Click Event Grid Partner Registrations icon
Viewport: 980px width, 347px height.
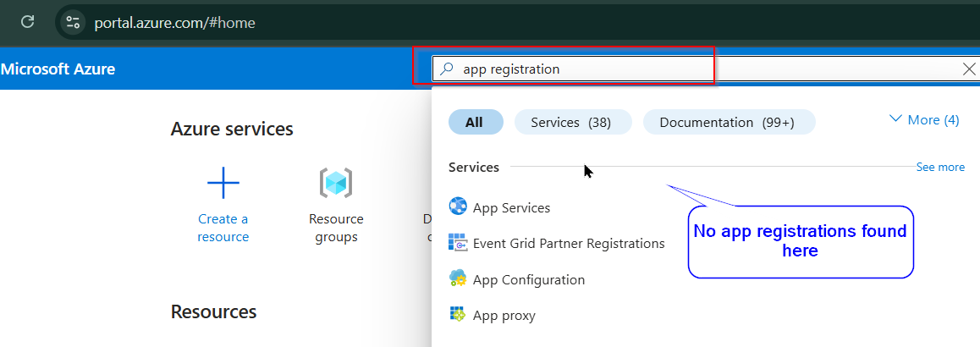point(458,243)
